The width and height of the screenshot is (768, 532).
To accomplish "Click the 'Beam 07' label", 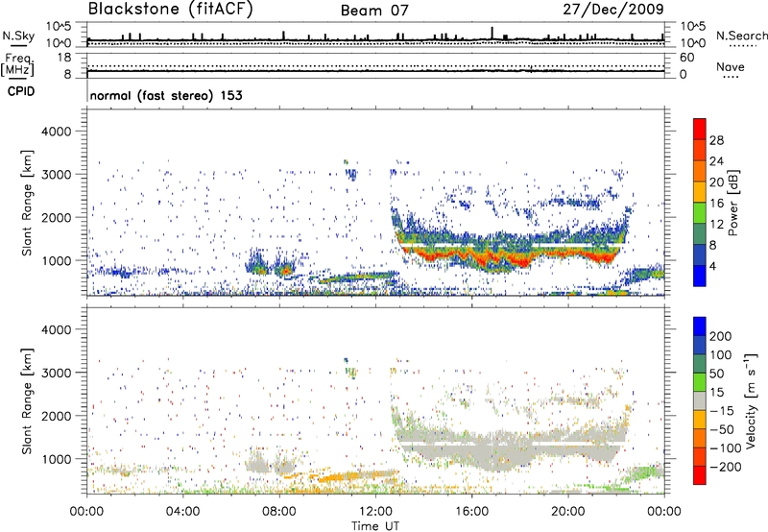I will pos(374,11).
